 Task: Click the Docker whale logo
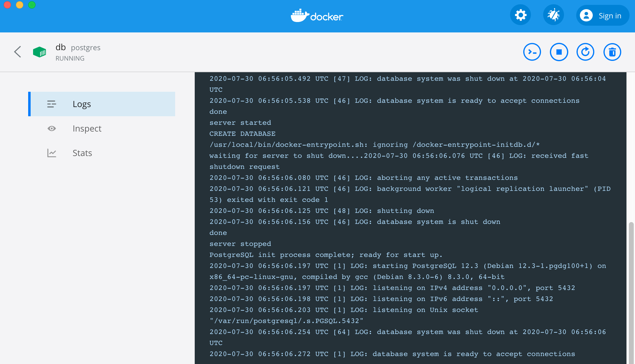point(317,16)
